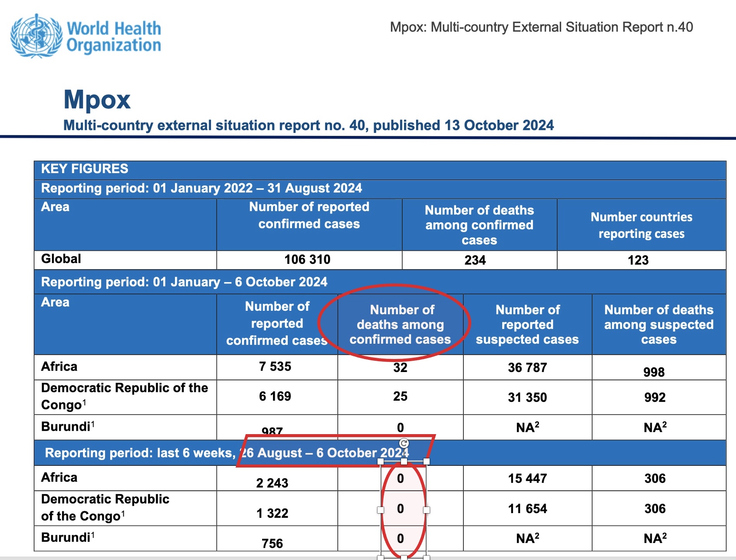Viewport: 736px width, 560px height.
Task: Click the Global deaths value 234
Action: click(475, 260)
